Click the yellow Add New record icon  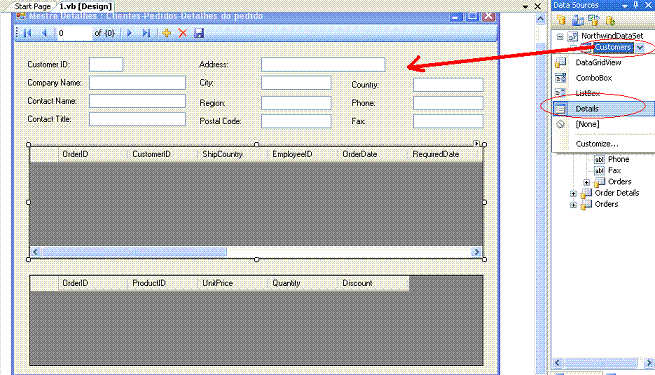coord(166,33)
